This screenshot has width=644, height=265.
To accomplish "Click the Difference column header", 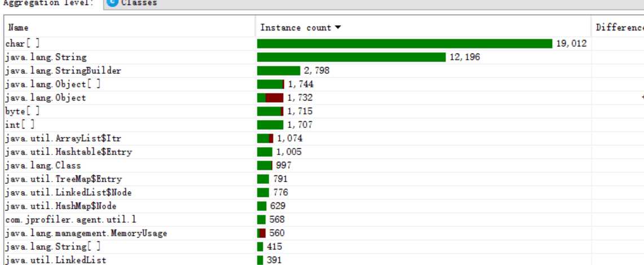I will [x=619, y=28].
